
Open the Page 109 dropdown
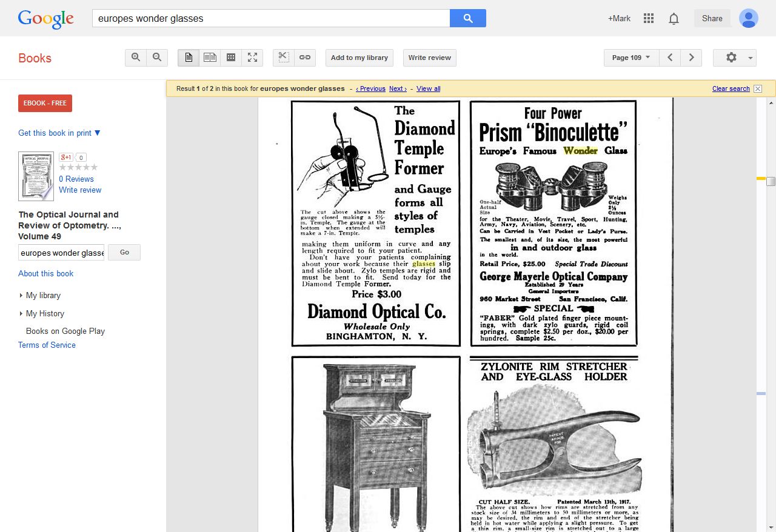pos(631,58)
